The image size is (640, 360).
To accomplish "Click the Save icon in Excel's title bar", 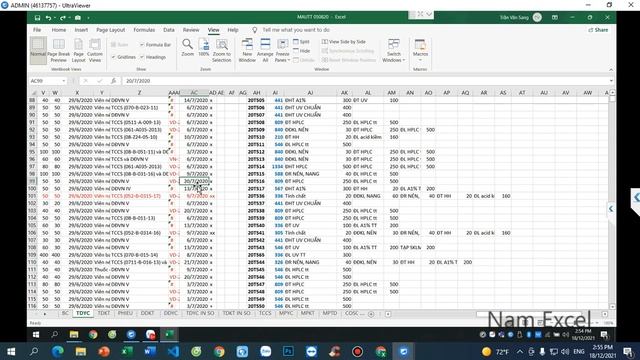I will pos(37,18).
